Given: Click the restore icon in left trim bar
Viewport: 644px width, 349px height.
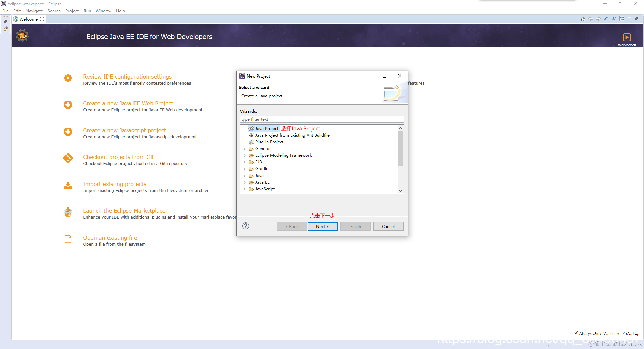Looking at the screenshot, I should pos(5,21).
